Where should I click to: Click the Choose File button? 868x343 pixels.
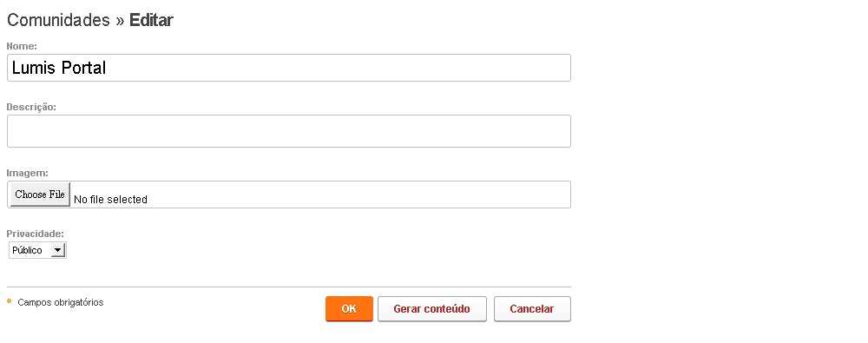coord(41,195)
